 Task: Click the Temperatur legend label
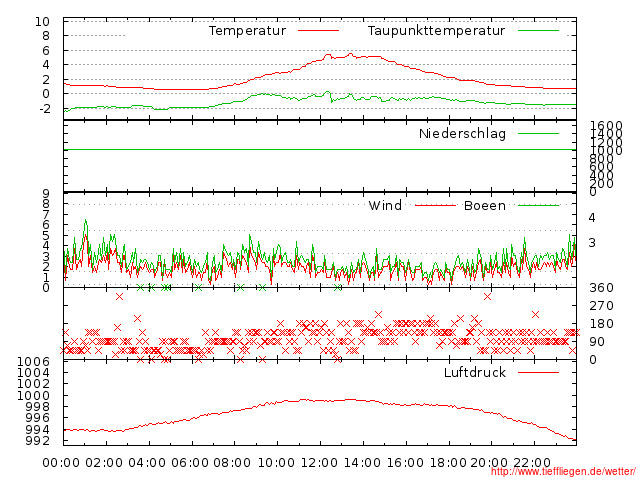(x=247, y=31)
